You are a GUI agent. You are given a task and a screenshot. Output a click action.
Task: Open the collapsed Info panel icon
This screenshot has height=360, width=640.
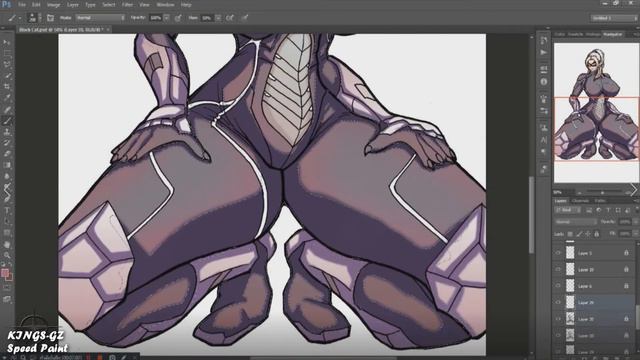click(544, 82)
